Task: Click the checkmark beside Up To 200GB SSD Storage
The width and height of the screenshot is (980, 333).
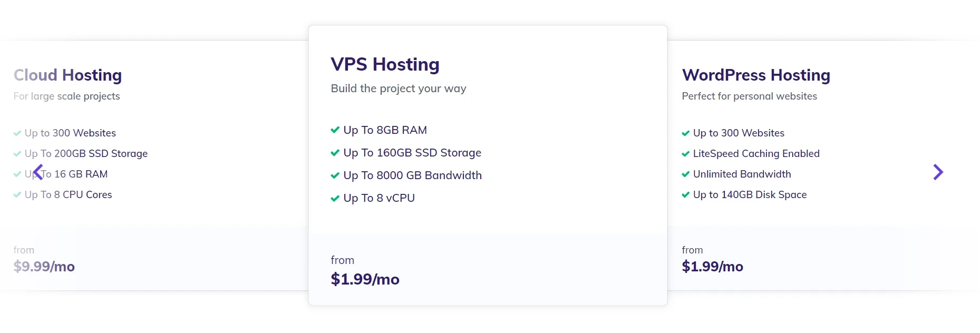Action: (x=16, y=153)
